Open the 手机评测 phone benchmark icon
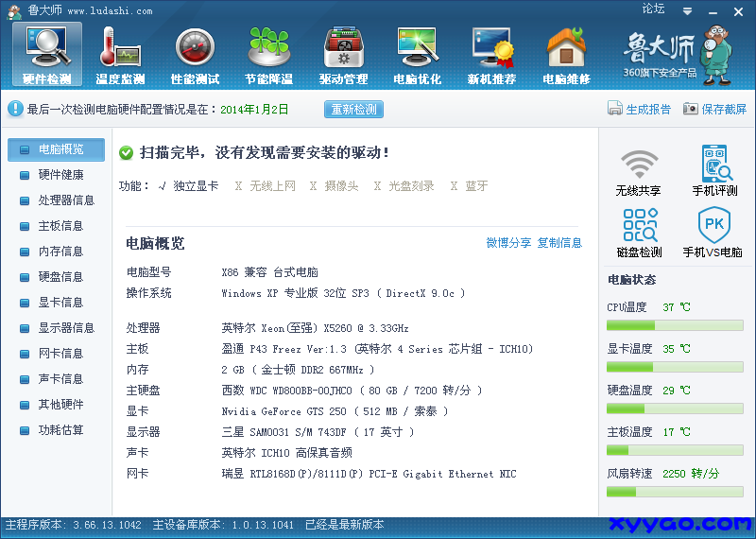Screen dimensions: 756x539 click(x=715, y=171)
